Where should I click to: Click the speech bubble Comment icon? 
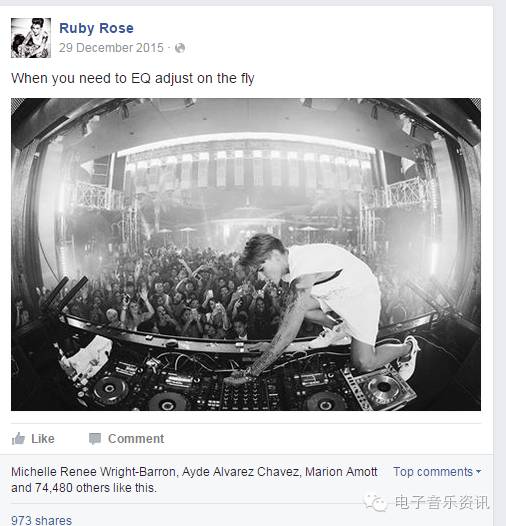point(95,439)
